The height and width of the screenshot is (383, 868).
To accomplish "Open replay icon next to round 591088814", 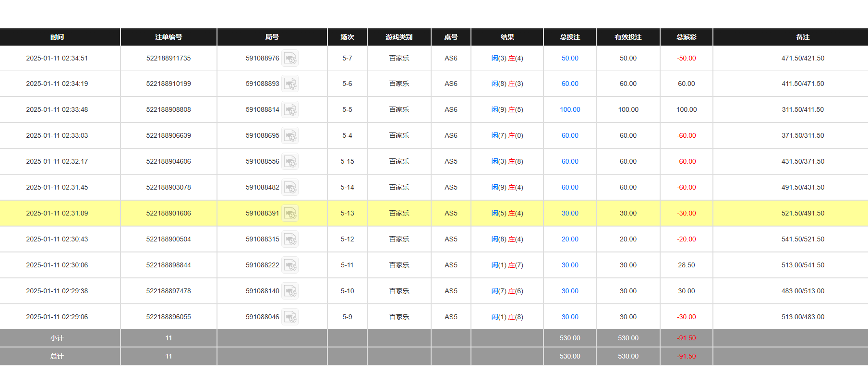I will click(290, 110).
